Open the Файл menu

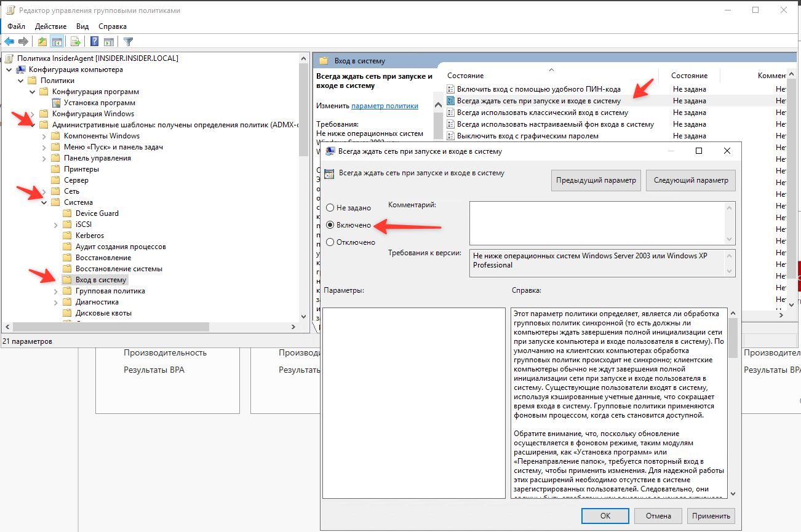click(x=17, y=26)
